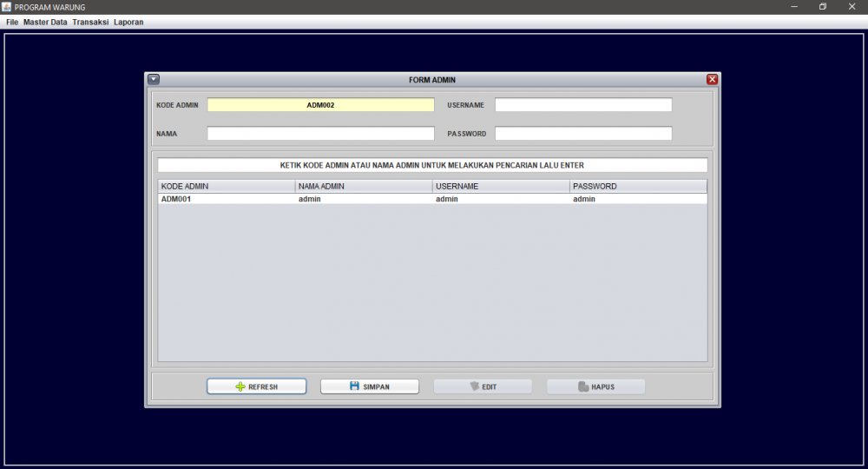The height and width of the screenshot is (469, 868).
Task: Click into the Nama text field
Action: pyautogui.click(x=320, y=134)
